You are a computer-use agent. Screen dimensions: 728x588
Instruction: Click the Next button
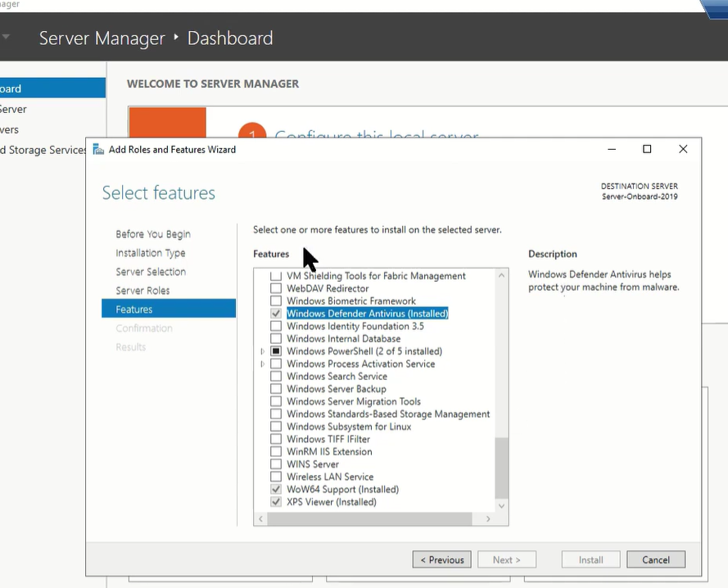pos(507,559)
